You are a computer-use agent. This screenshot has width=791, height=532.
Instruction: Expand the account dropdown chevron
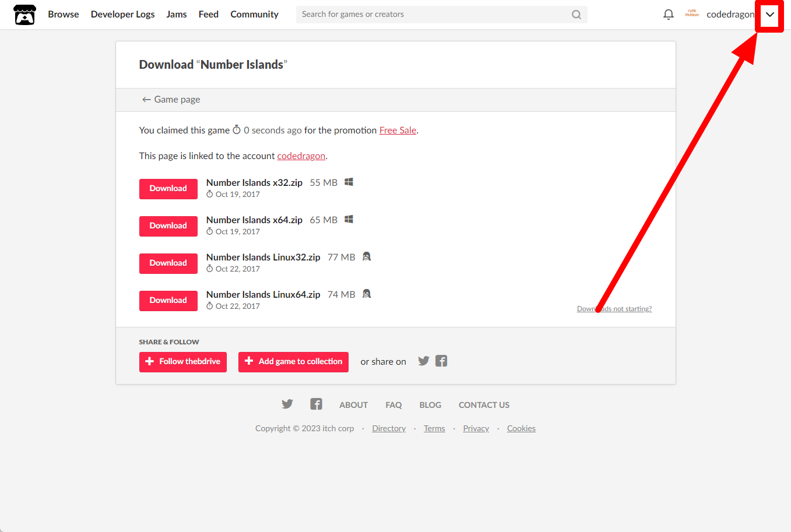tap(770, 15)
